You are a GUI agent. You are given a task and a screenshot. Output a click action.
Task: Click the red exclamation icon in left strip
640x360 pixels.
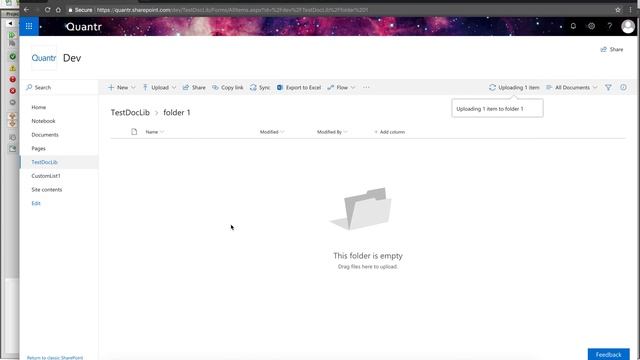(13, 79)
